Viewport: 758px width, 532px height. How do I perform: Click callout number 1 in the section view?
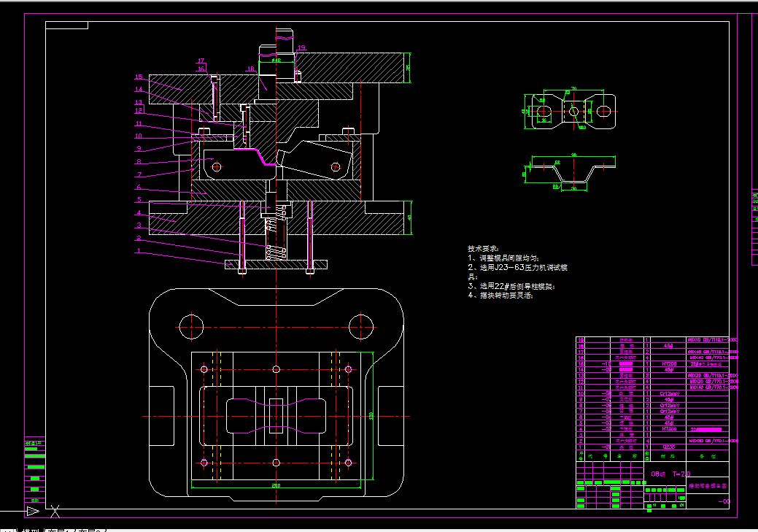point(139,251)
